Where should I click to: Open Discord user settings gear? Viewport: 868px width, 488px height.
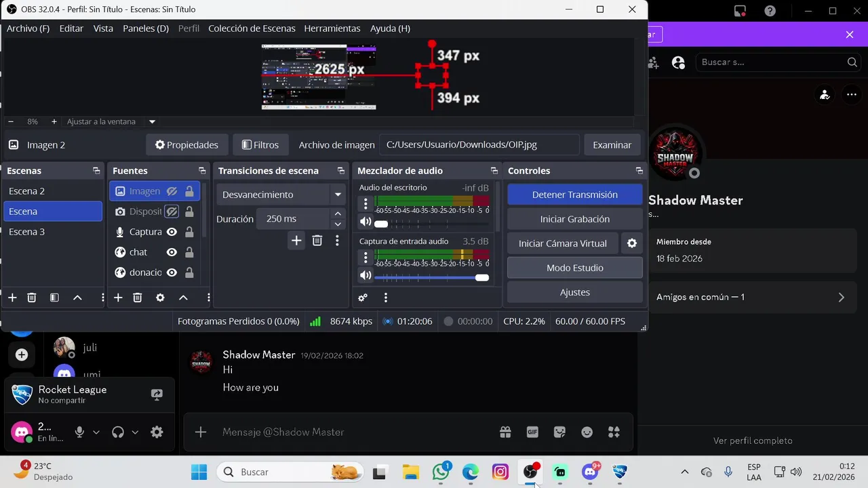157,432
